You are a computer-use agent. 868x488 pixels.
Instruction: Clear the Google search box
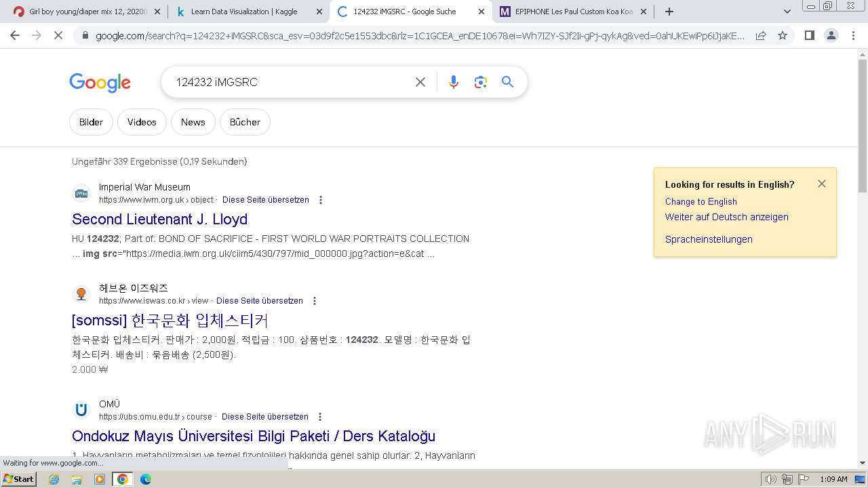point(420,82)
